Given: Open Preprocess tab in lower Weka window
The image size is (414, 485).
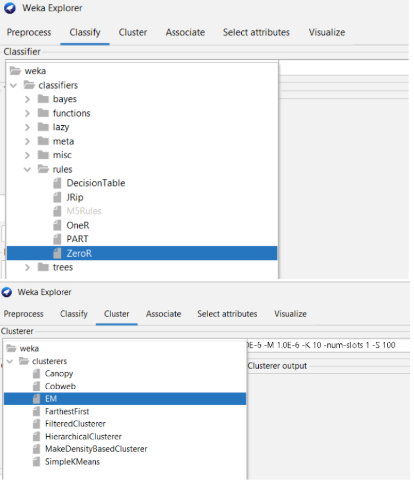Looking at the screenshot, I should [x=23, y=314].
